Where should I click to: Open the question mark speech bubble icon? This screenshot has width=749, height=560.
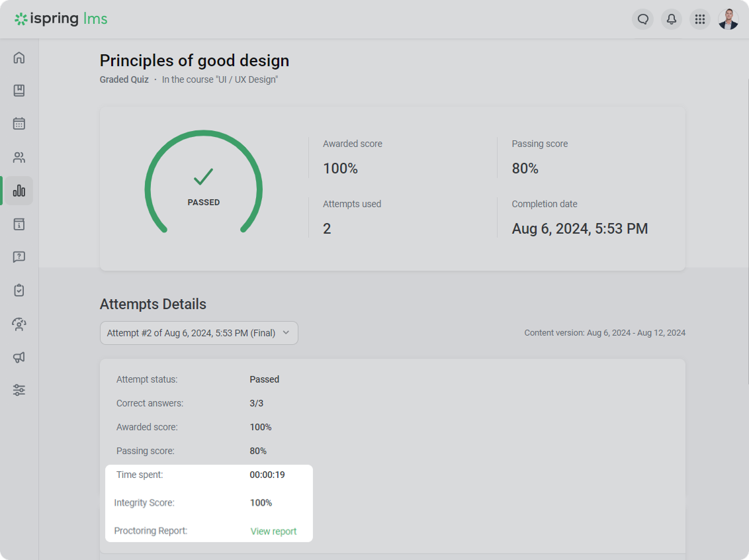[x=19, y=257]
